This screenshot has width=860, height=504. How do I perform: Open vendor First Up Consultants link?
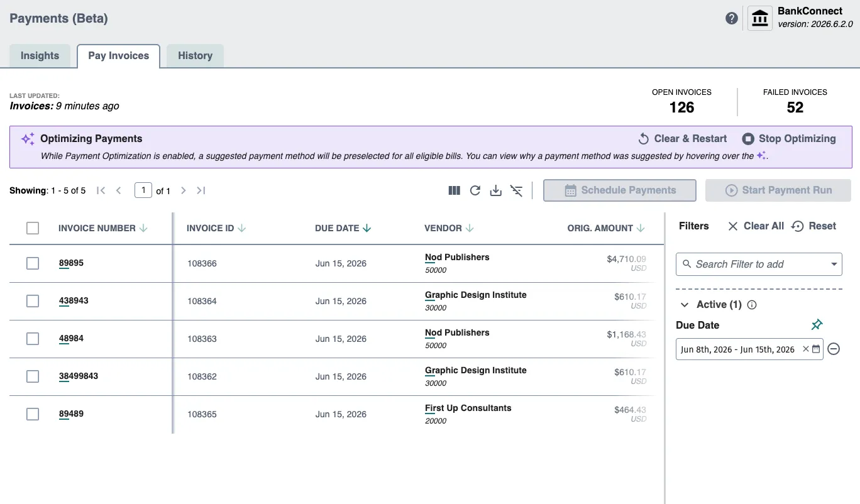[468, 408]
